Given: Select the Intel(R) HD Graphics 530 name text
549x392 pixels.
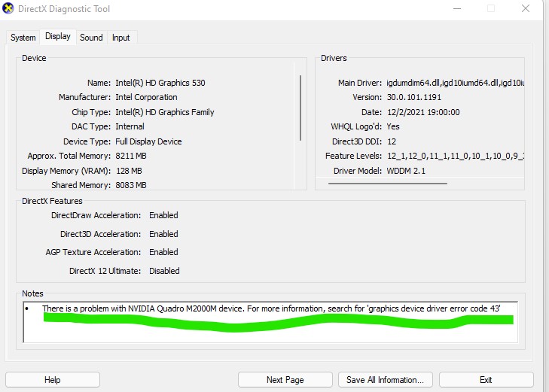Looking at the screenshot, I should coord(160,83).
